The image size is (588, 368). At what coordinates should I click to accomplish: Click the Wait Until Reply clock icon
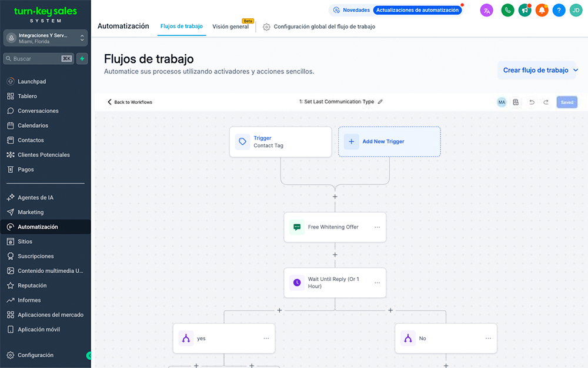coord(297,283)
